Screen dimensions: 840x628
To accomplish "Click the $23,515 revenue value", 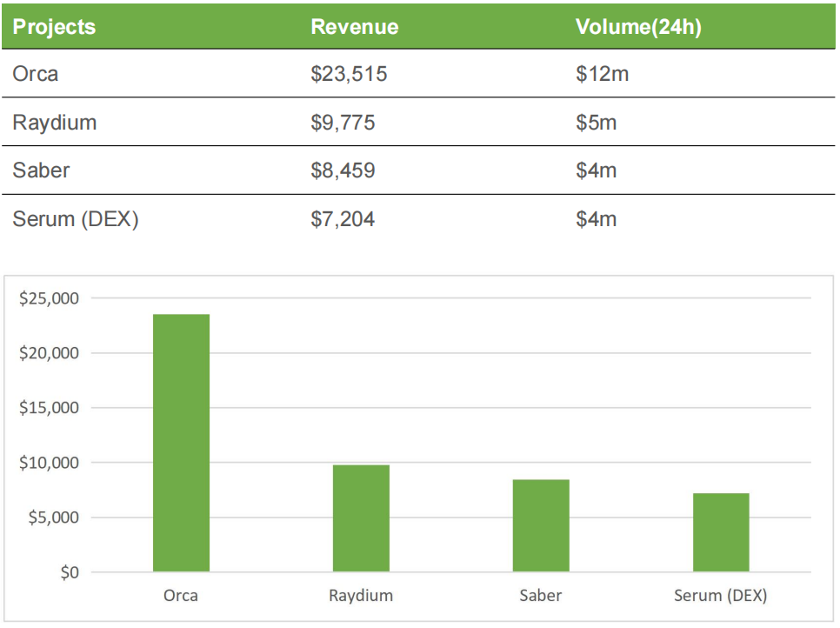I will [349, 74].
